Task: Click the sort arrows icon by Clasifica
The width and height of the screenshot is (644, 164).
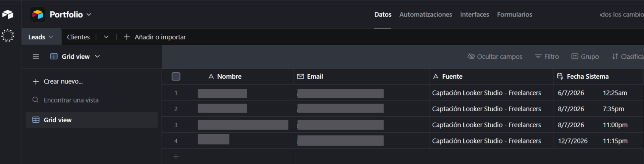Action: (615, 56)
